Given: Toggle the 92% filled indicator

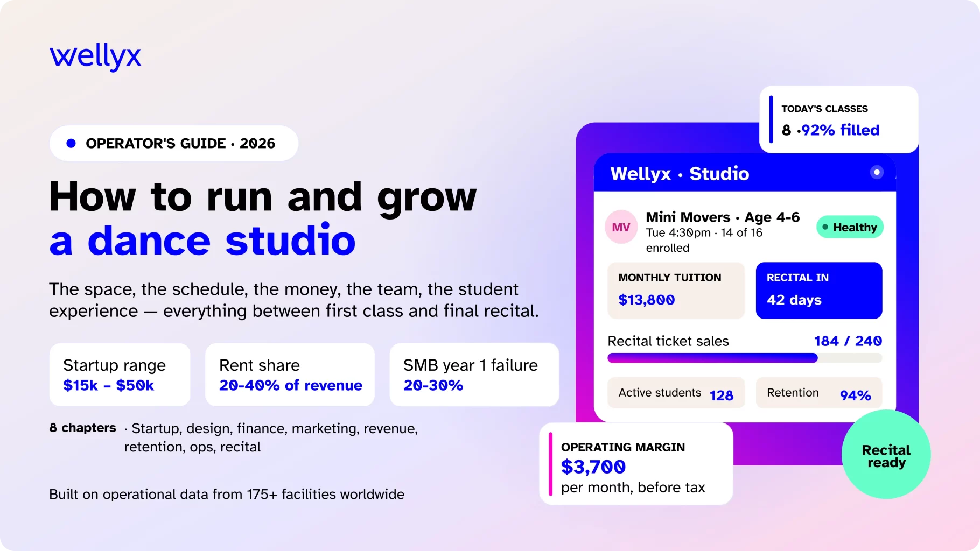Looking at the screenshot, I should point(838,130).
